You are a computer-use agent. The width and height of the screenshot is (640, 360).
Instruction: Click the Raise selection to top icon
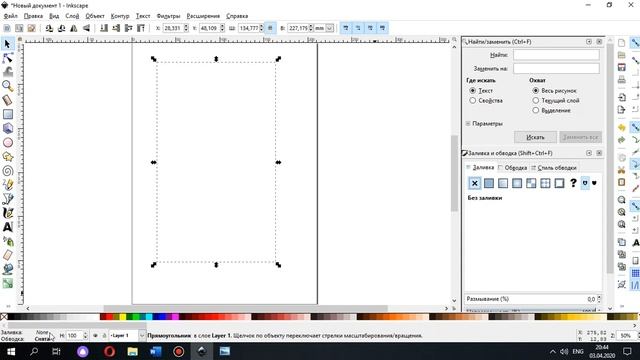(141, 28)
